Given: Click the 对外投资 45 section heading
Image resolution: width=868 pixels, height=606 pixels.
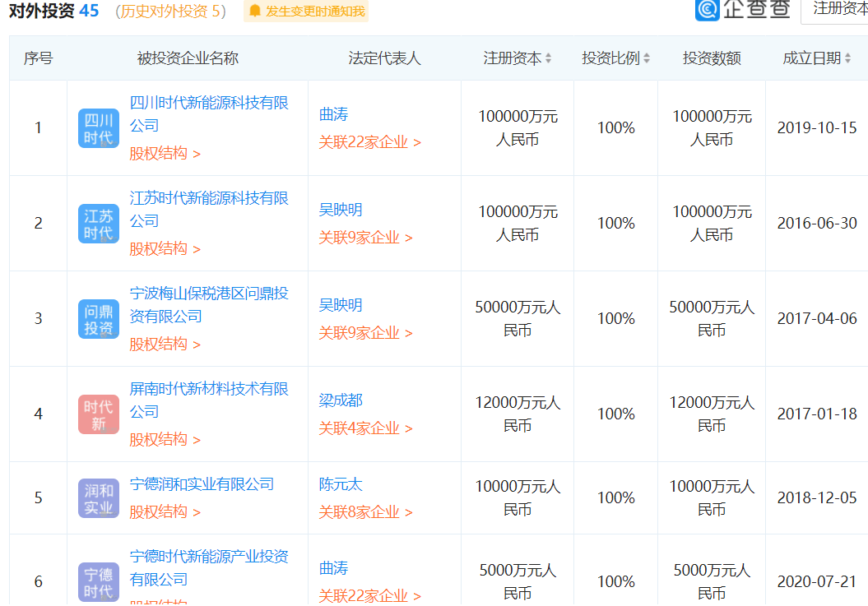Looking at the screenshot, I should click(53, 11).
